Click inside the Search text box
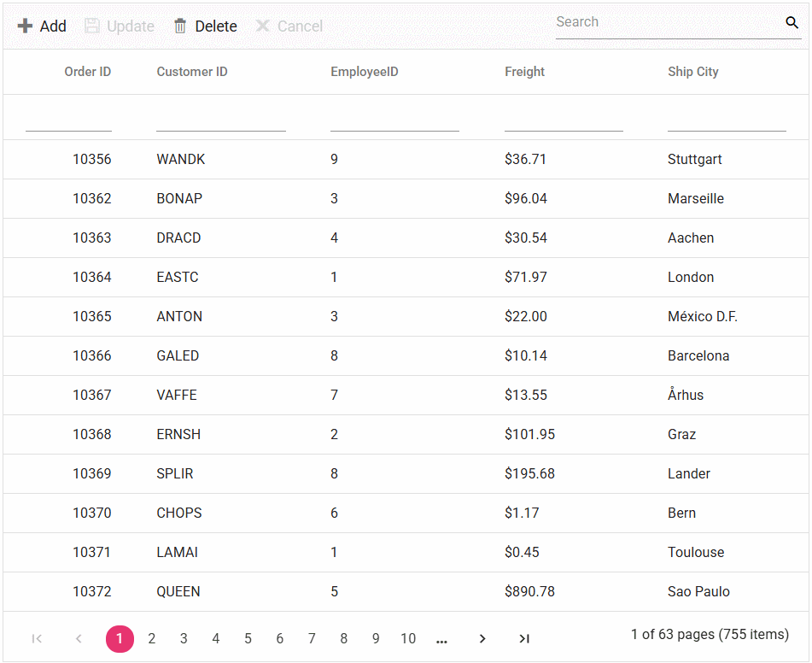This screenshot has height=663, width=812. [666, 23]
